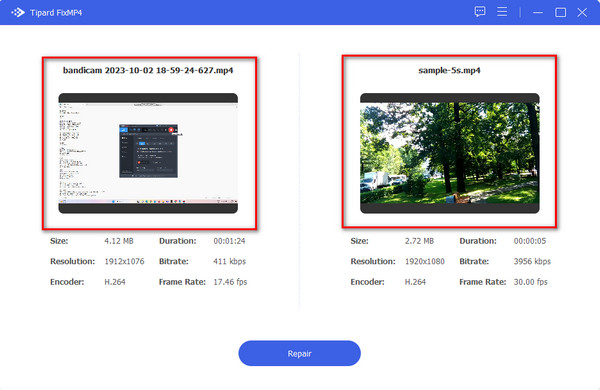This screenshot has height=390, width=600.
Task: Click the 17.46 fps frame rate value
Action: tap(230, 282)
